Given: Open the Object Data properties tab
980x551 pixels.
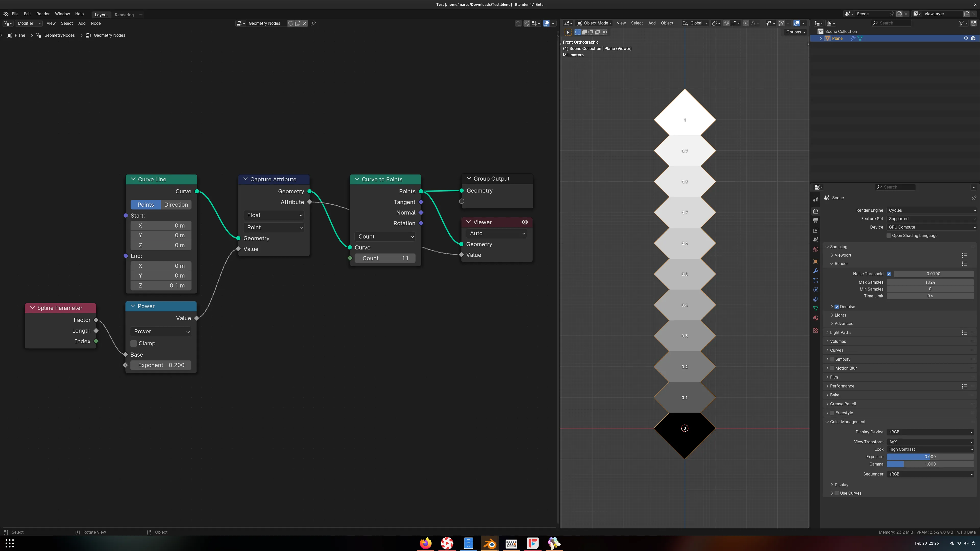Looking at the screenshot, I should (816, 308).
